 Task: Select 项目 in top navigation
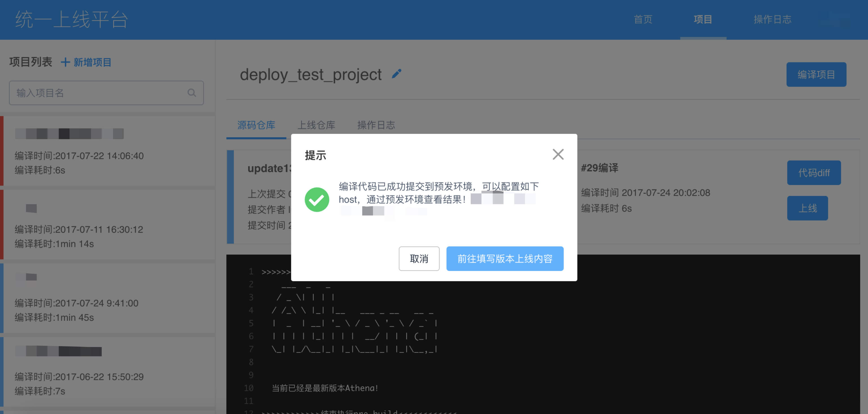pyautogui.click(x=702, y=19)
